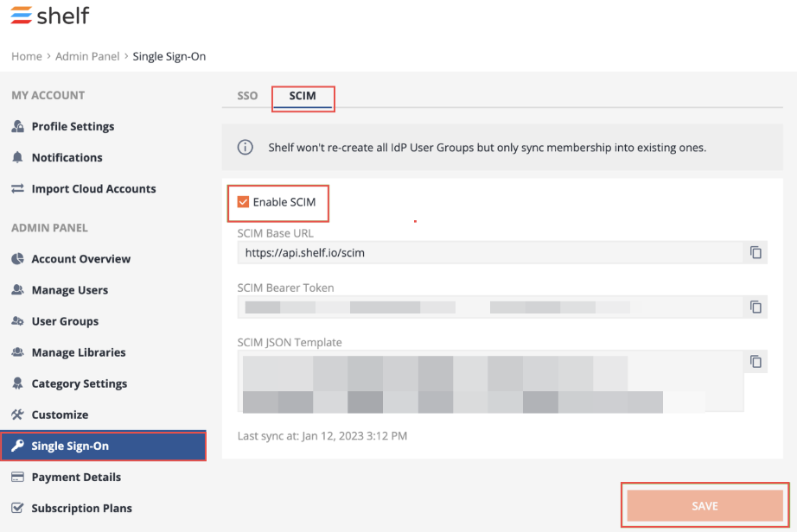Click the Shelf logo icon

click(22, 16)
